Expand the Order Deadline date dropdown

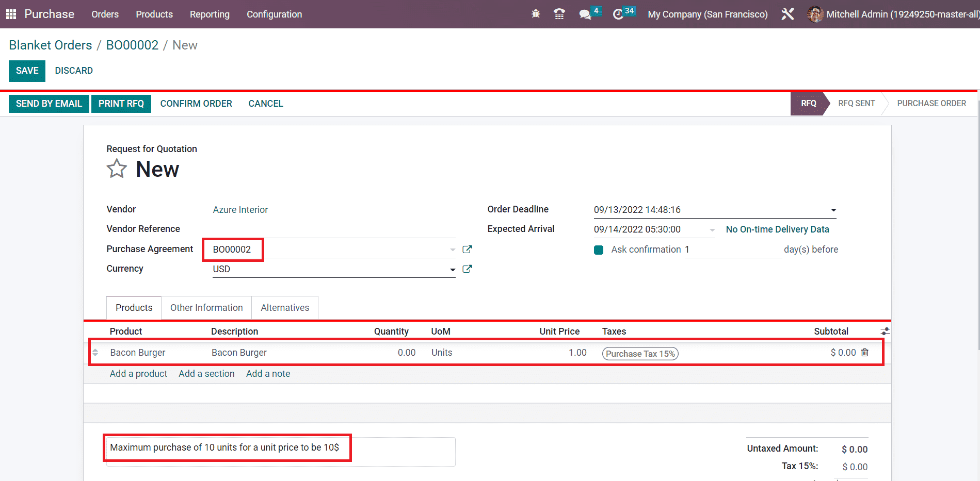tap(833, 210)
